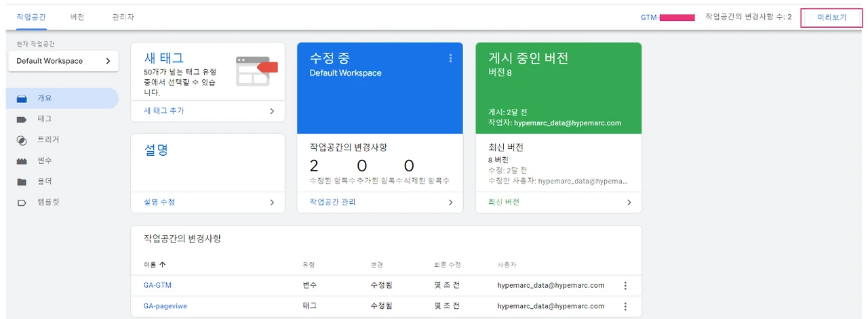Click the modified items count 2
This screenshot has height=319, width=868.
pyautogui.click(x=314, y=166)
